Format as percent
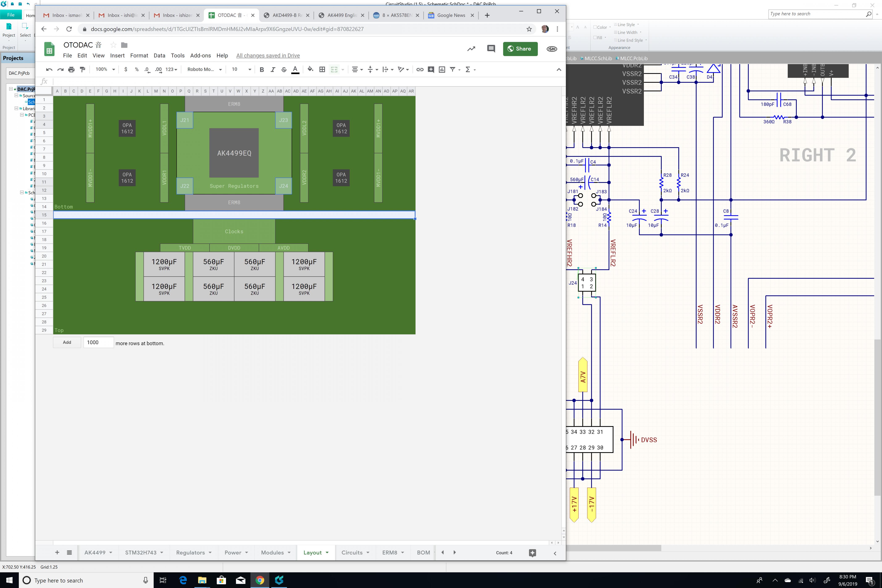 pyautogui.click(x=136, y=69)
